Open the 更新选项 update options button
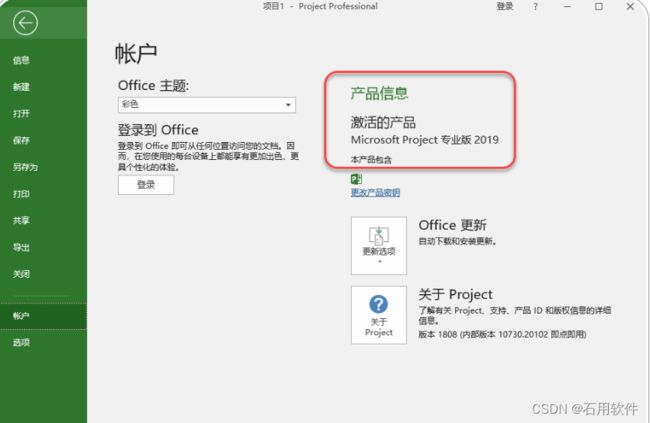This screenshot has height=423, width=650. [x=379, y=246]
